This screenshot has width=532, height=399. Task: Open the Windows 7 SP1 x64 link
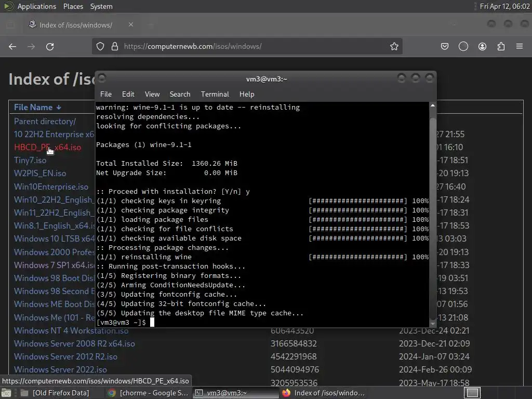[54, 265]
